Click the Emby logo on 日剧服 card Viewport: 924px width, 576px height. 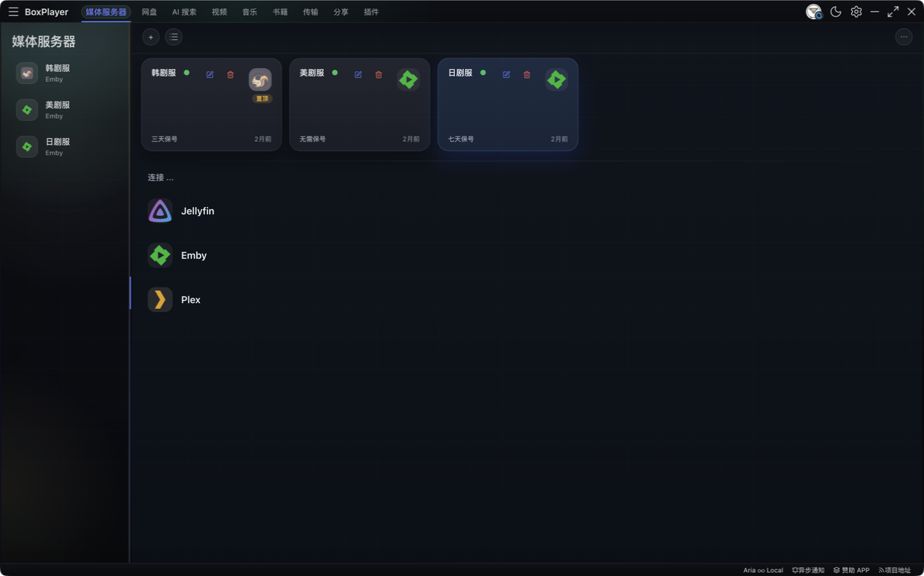click(557, 79)
